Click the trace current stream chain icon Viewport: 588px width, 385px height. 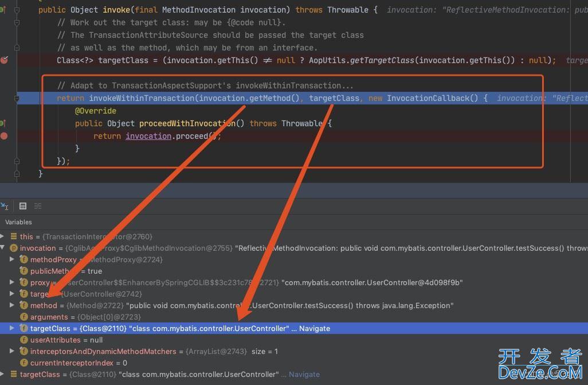38,206
